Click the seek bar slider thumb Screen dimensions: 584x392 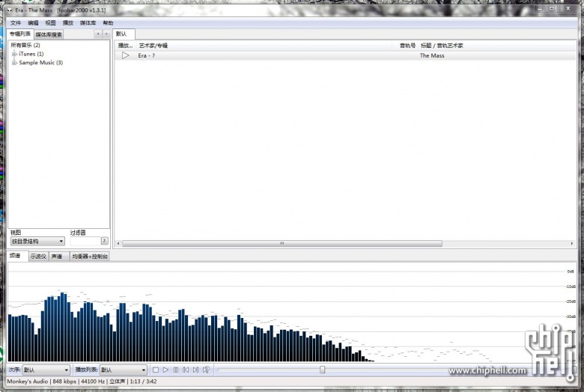click(323, 370)
